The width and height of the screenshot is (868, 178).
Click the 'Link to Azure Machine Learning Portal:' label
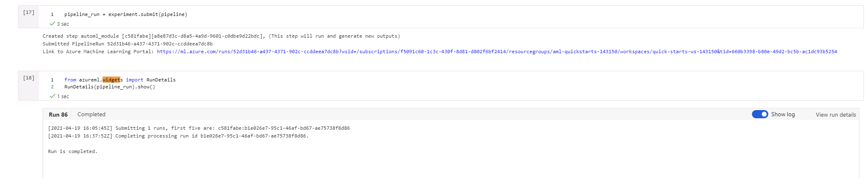(98, 52)
